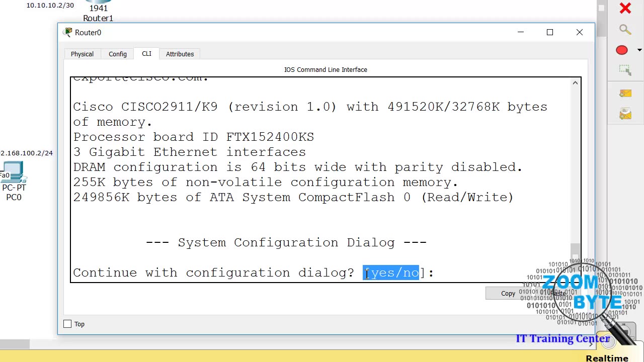Screen dimensions: 644x362
Task: Switch to the Physical tab
Action: (82, 54)
